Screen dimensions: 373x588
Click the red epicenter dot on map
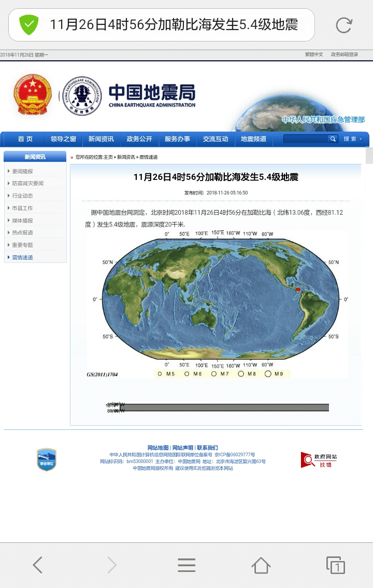(298, 289)
